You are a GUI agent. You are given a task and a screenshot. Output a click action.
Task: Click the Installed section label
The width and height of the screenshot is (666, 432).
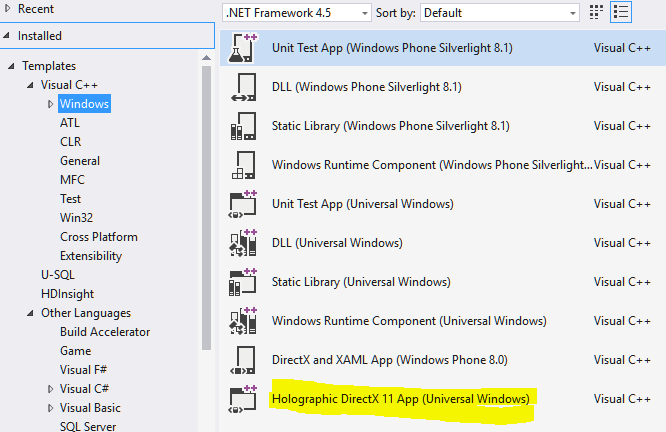(40, 36)
